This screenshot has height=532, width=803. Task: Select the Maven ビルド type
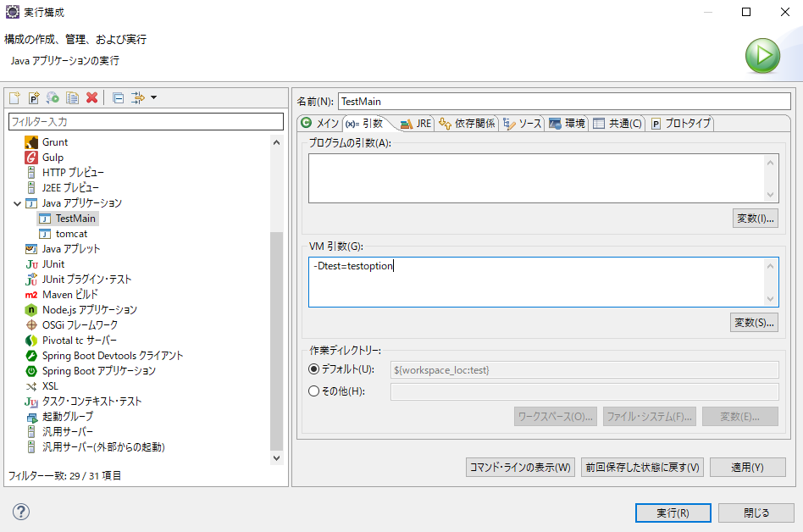point(69,295)
